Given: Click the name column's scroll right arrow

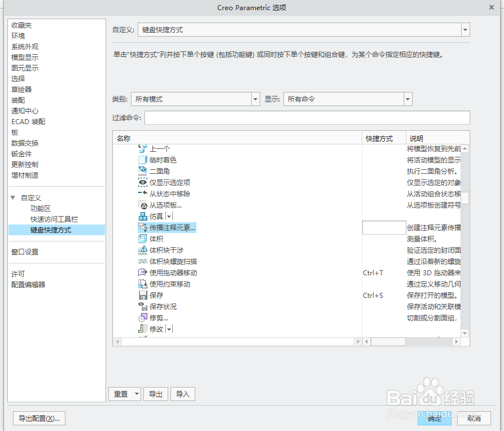Looking at the screenshot, I should 358,342.
